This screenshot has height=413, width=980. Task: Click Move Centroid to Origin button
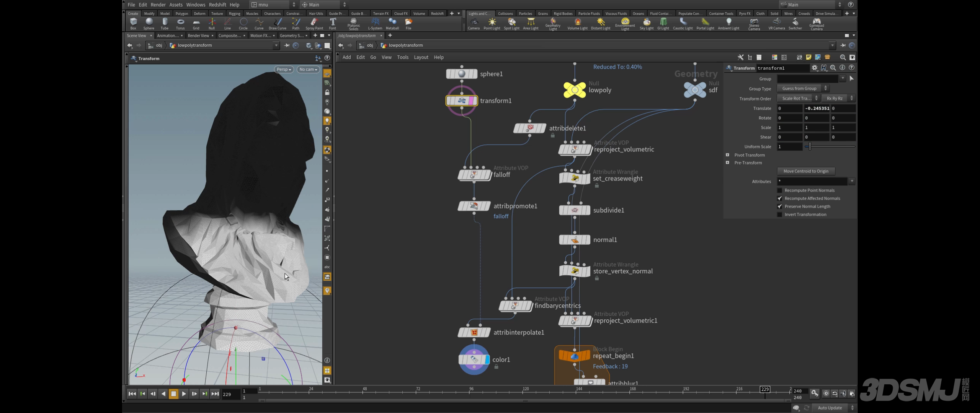pyautogui.click(x=806, y=171)
